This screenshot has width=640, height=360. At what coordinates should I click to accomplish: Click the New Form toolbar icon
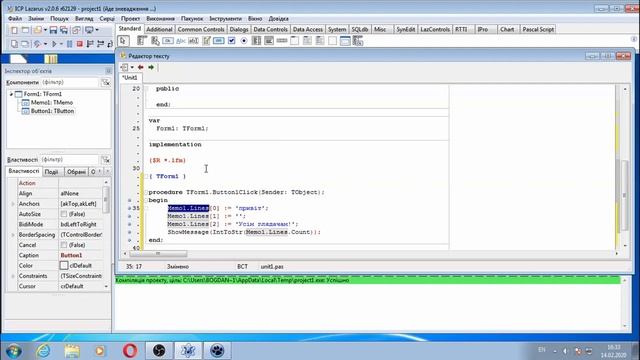click(25, 30)
